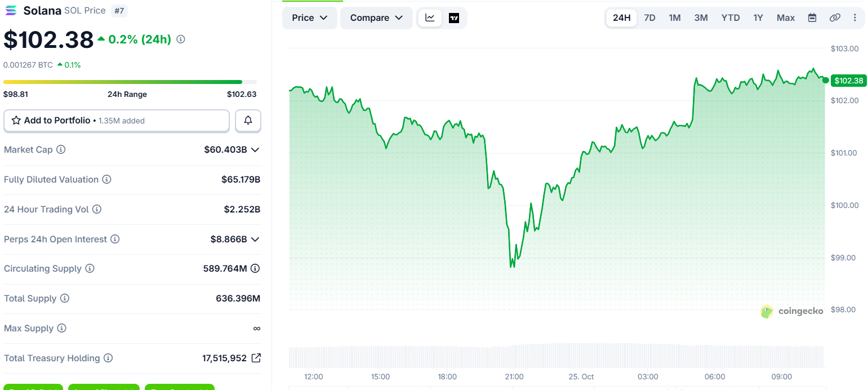Open Total Treasury Holding info icon
This screenshot has height=390, width=868.
[x=108, y=358]
